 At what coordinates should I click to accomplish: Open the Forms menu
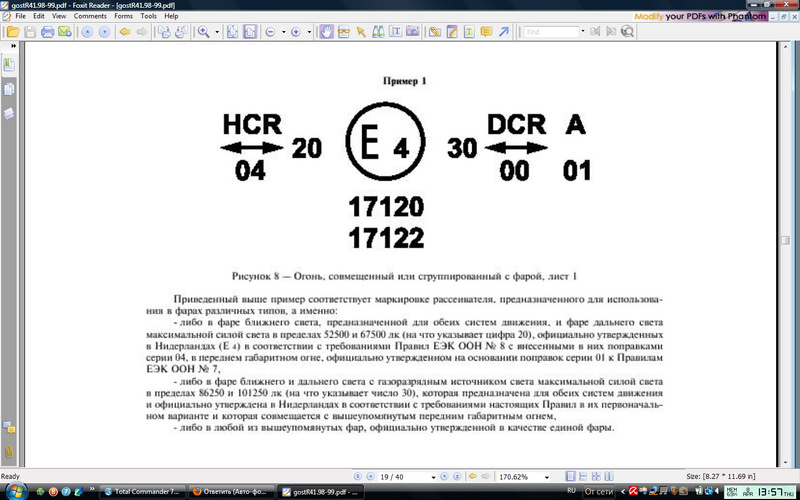(123, 16)
